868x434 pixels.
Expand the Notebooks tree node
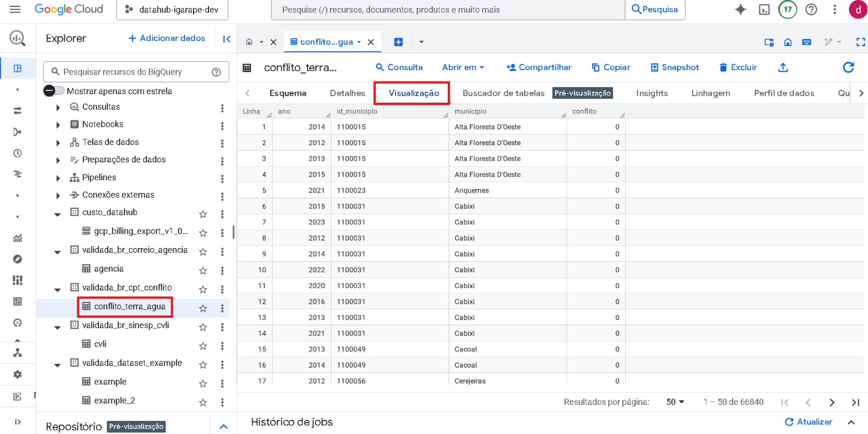click(x=58, y=125)
